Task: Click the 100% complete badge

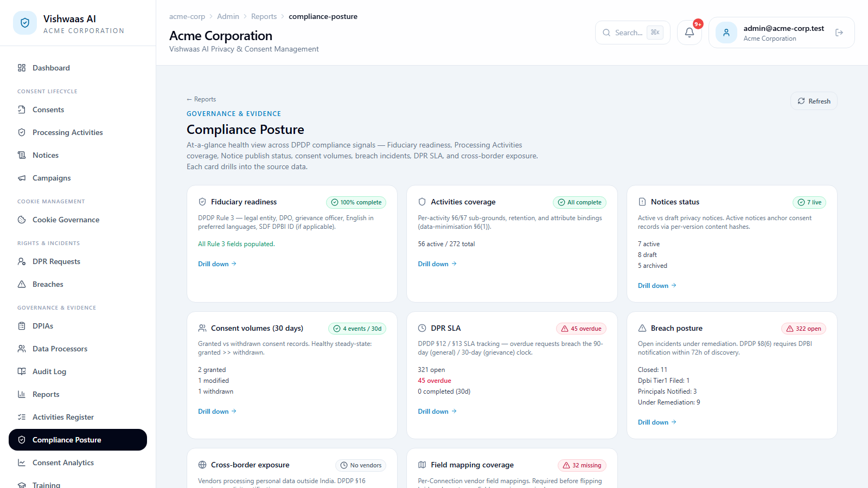Action: 356,202
